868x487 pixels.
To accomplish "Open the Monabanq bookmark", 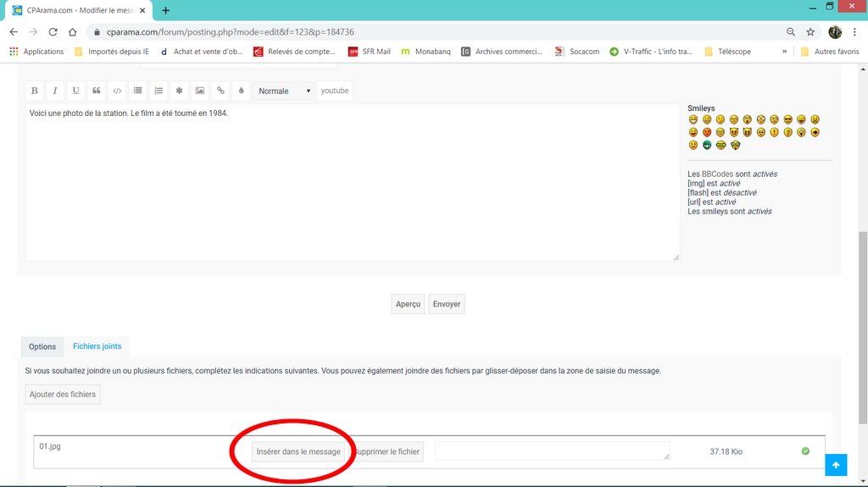I will [x=426, y=52].
